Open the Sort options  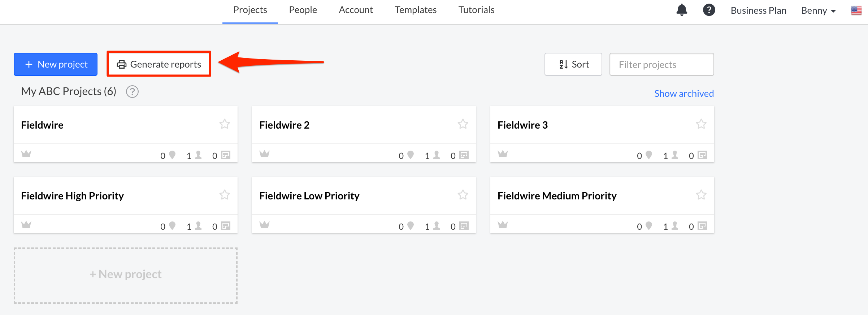[x=573, y=64]
